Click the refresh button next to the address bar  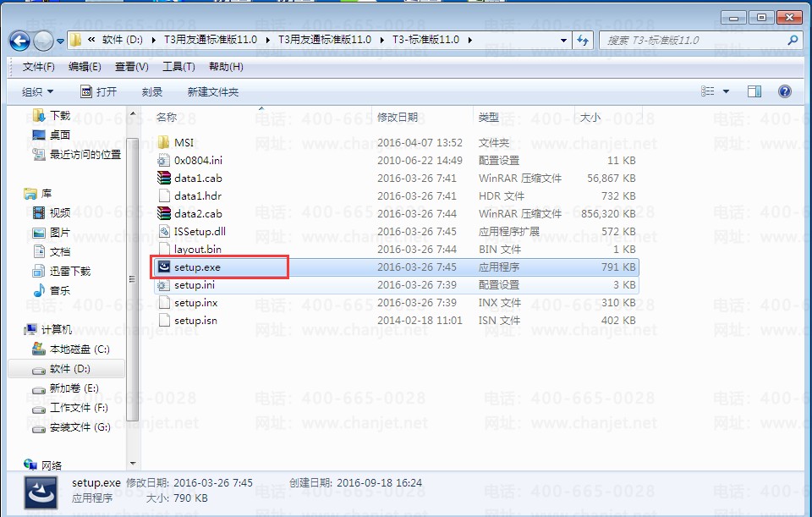583,40
